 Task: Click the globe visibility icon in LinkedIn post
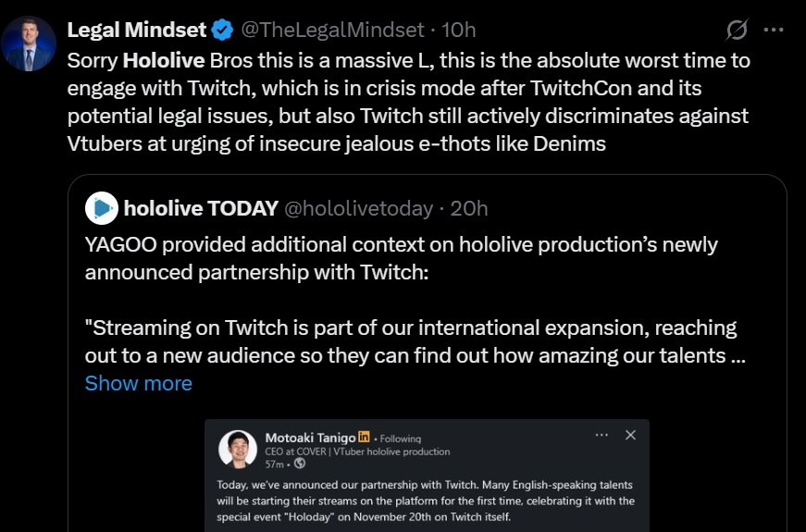point(300,464)
